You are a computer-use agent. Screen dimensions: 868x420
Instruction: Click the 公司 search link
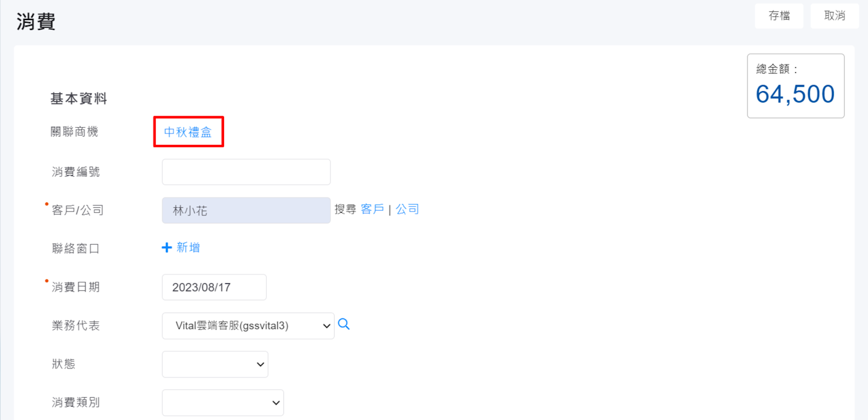tap(407, 209)
